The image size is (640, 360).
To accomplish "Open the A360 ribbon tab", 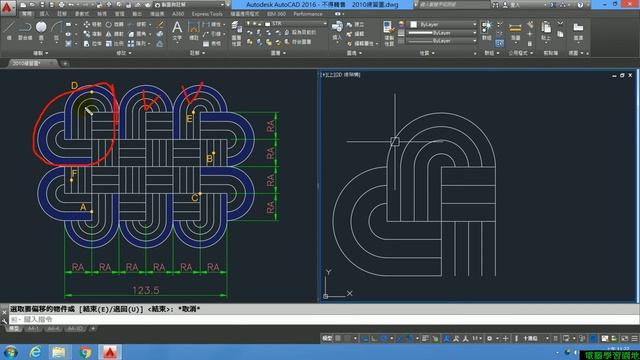I will click(178, 14).
